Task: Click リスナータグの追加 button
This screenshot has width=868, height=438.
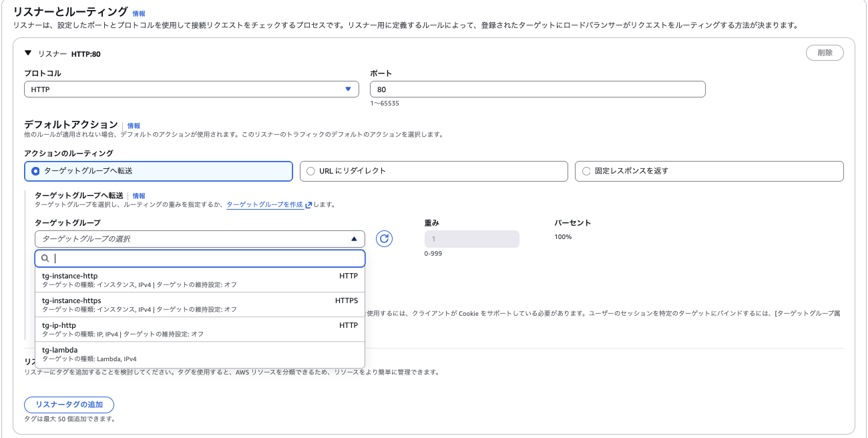Action: click(69, 405)
